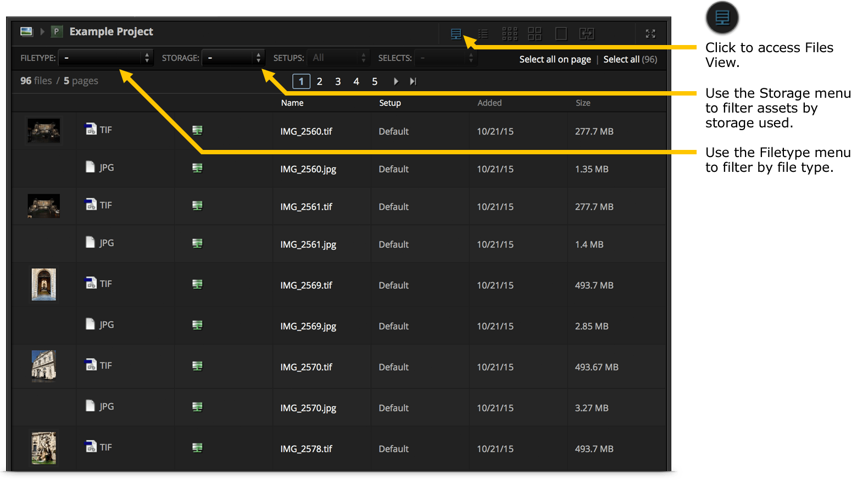Select file name IMG_2560.jpg
This screenshot has width=868, height=481.
pyautogui.click(x=308, y=169)
